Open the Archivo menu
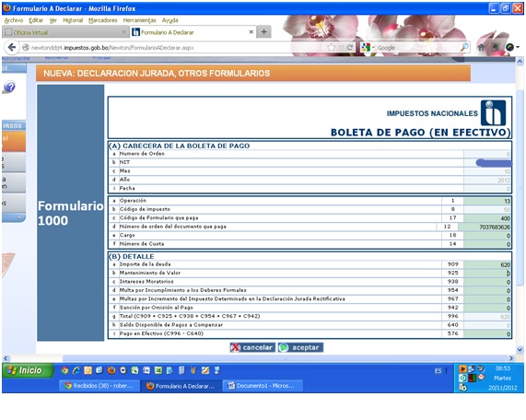 [x=14, y=20]
